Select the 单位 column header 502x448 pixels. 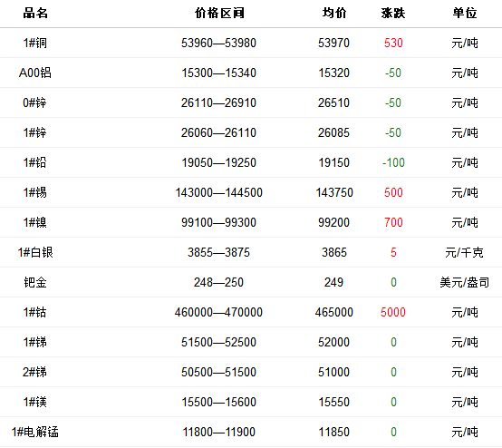click(465, 13)
